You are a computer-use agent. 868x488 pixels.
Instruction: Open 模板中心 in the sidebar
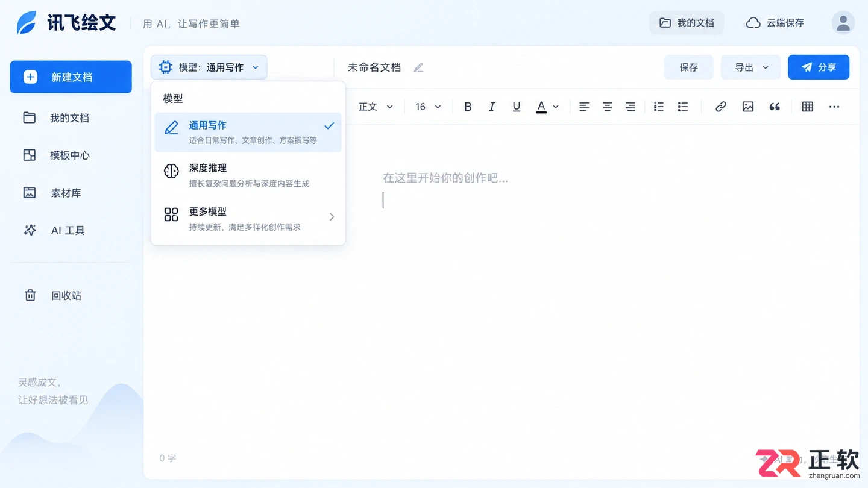[71, 155]
